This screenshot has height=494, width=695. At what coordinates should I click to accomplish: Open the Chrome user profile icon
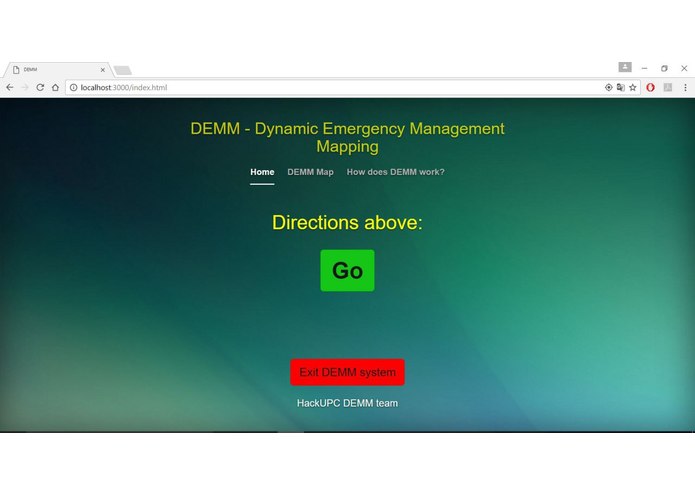(625, 67)
